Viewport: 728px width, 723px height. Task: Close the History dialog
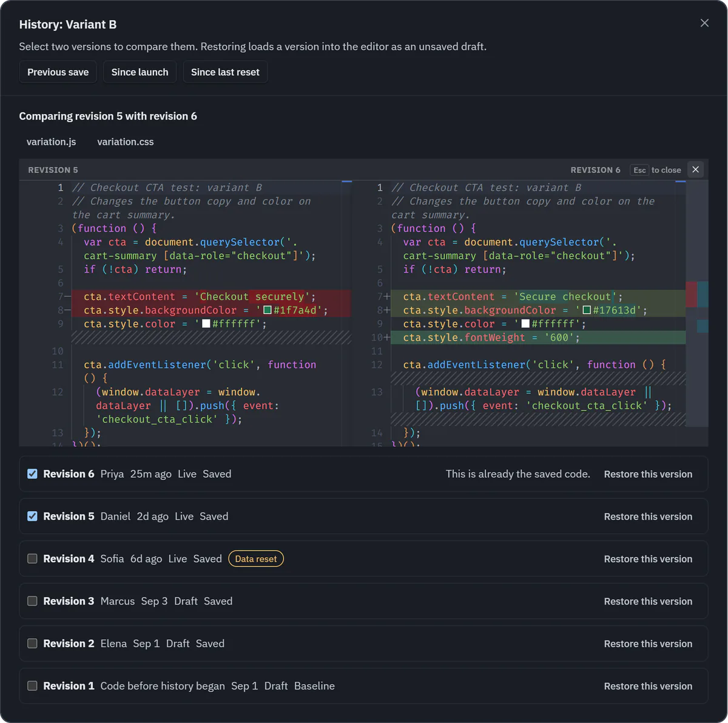point(704,23)
